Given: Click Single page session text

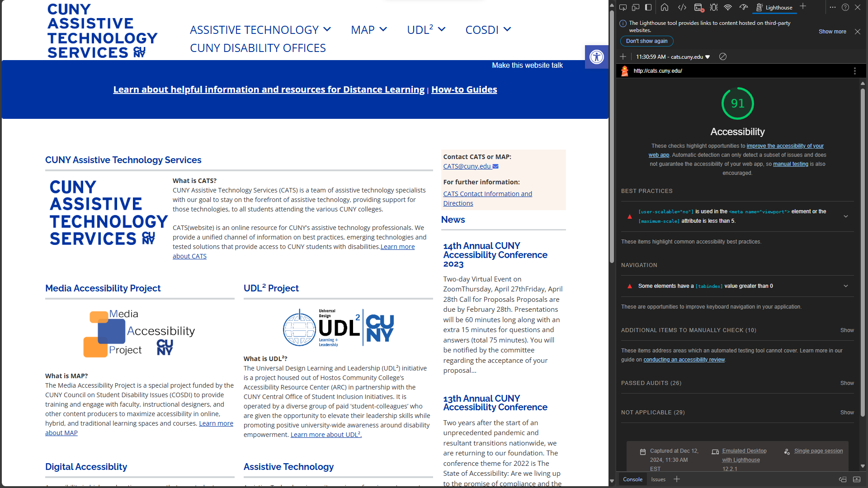Looking at the screenshot, I should tap(818, 451).
